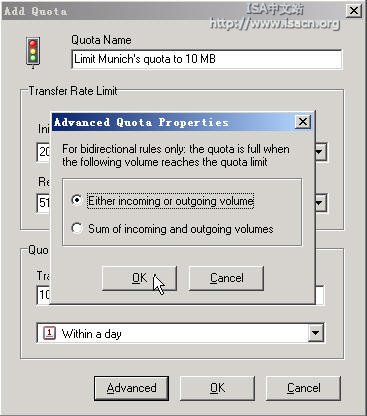Image resolution: width=367 pixels, height=416 pixels.
Task: Click OK at bottom of Add Quota
Action: pyautogui.click(x=217, y=388)
